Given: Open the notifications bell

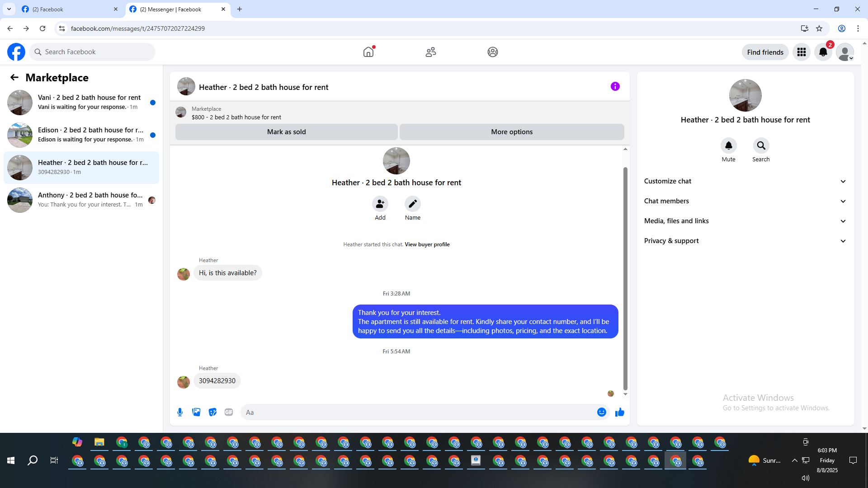Looking at the screenshot, I should tap(823, 52).
